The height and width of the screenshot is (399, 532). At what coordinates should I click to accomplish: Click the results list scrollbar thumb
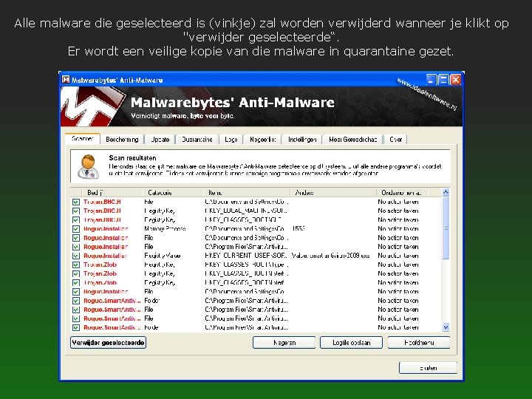(446, 228)
